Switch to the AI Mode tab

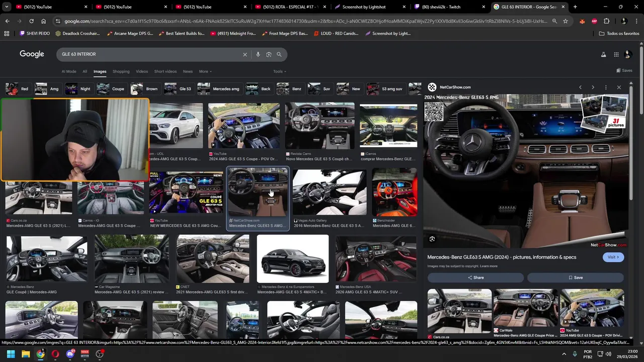tap(69, 71)
